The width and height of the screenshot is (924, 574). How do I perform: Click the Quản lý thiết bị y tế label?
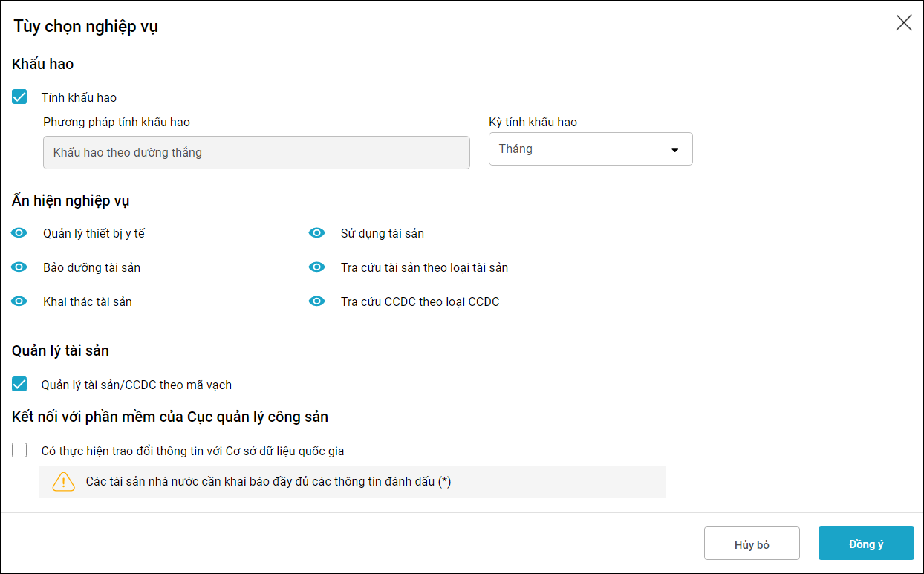coord(94,233)
